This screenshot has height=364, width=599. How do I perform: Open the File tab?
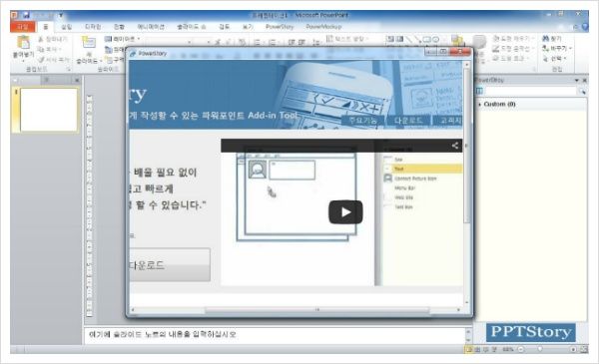pos(23,27)
